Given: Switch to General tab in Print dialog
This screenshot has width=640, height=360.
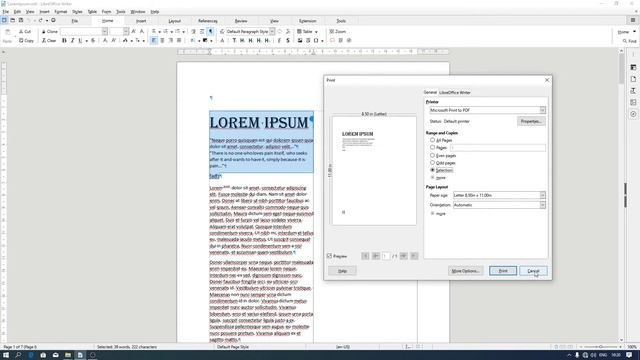Looking at the screenshot, I should pyautogui.click(x=430, y=92).
